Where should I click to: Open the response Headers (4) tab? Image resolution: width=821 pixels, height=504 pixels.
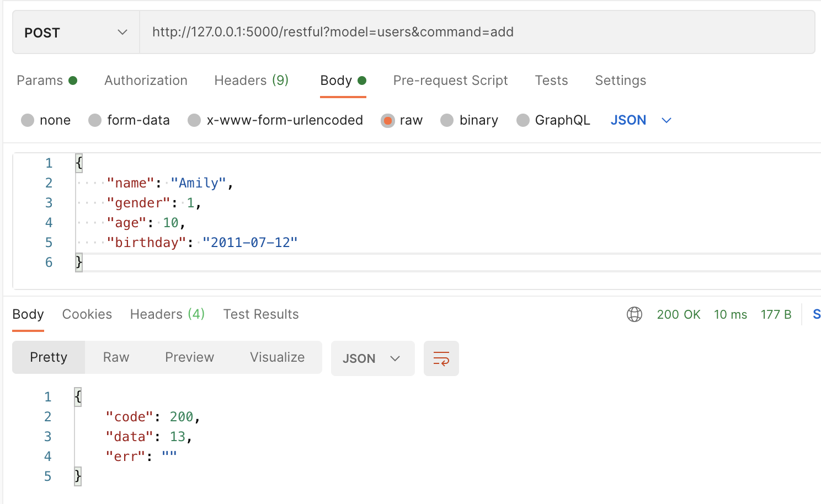[167, 314]
